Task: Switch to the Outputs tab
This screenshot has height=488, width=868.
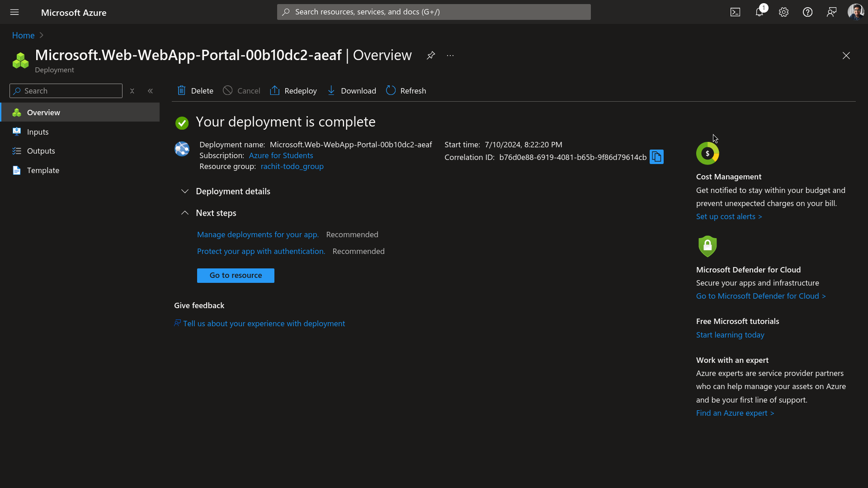Action: (41, 150)
